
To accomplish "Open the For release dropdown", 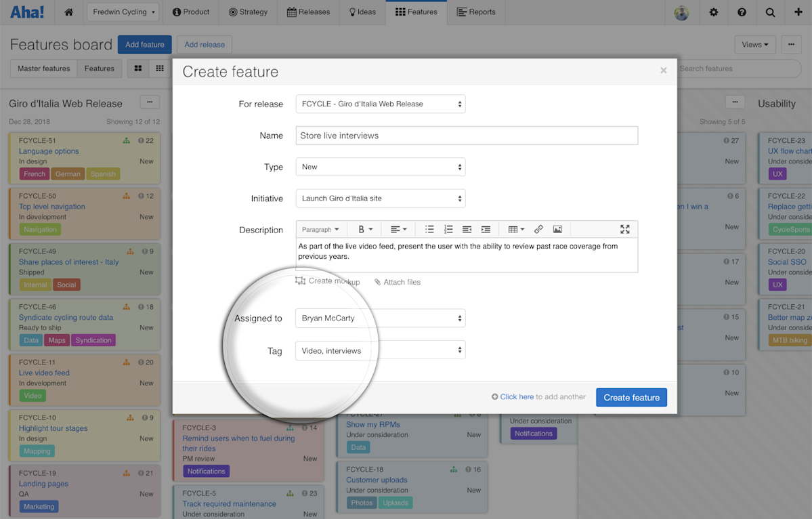I will (380, 104).
